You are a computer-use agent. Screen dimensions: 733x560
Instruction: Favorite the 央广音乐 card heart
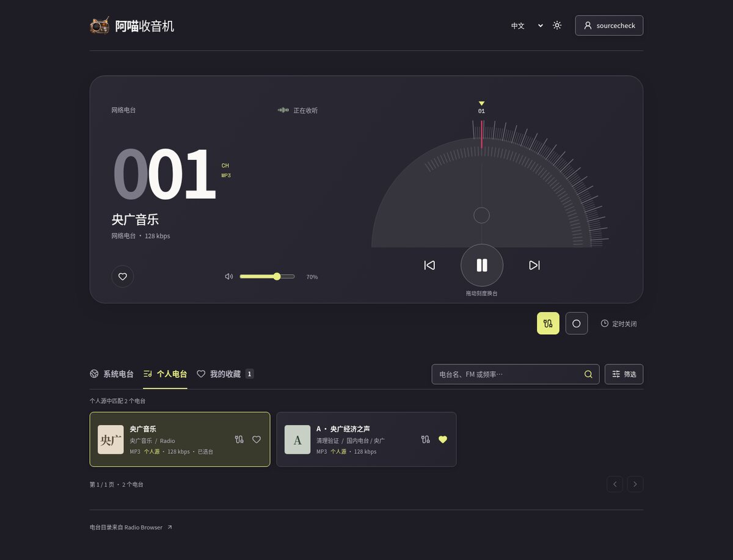(257, 439)
